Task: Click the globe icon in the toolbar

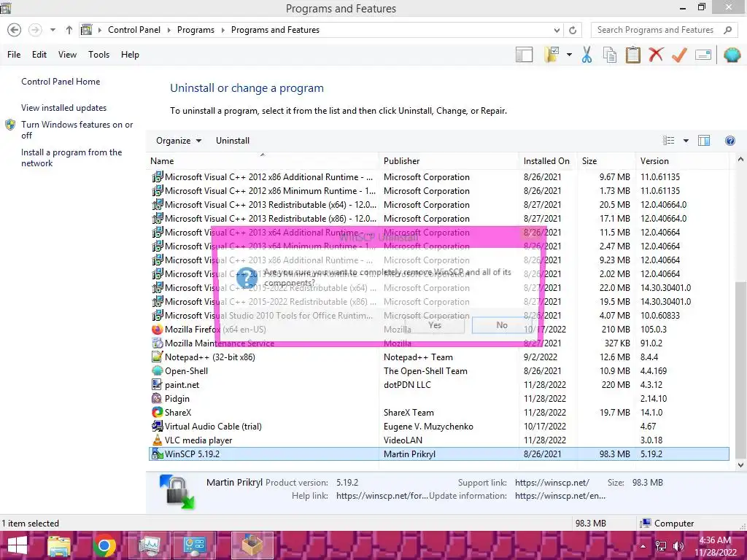Action: pos(732,55)
